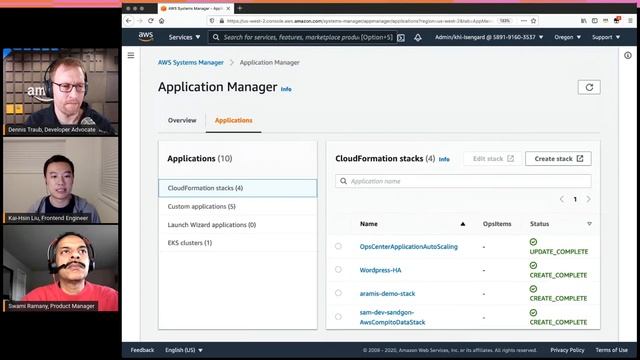Go to the browser home page
This screenshot has height=360, width=640.
tap(162, 20)
